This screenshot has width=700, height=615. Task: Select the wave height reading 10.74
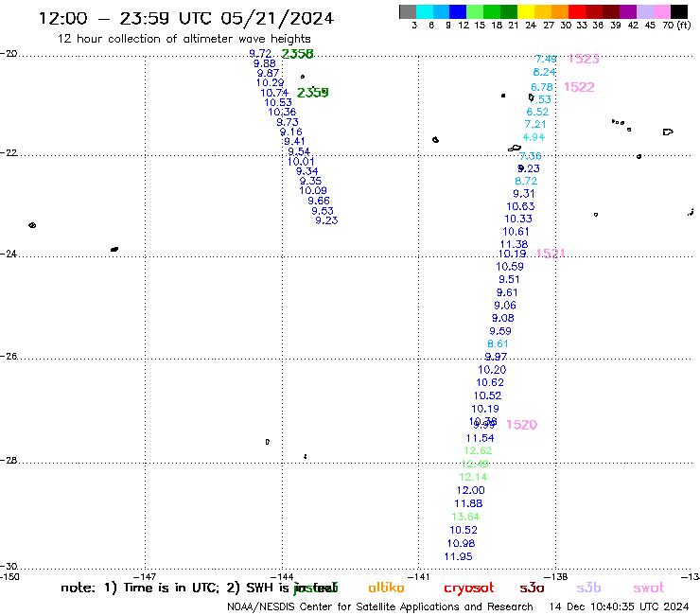(274, 93)
